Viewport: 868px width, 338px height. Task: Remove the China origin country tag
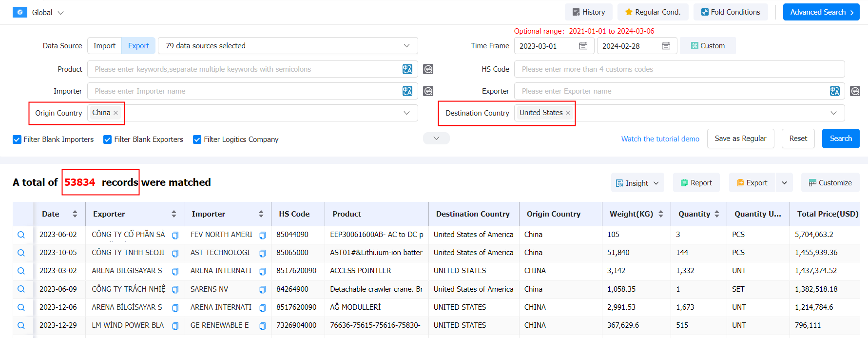pyautogui.click(x=116, y=113)
